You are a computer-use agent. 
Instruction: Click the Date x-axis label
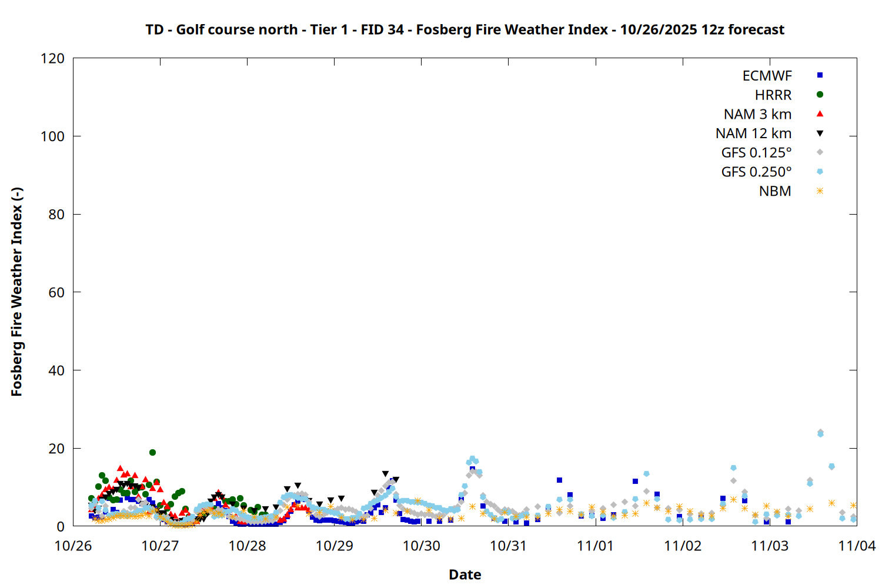(465, 574)
